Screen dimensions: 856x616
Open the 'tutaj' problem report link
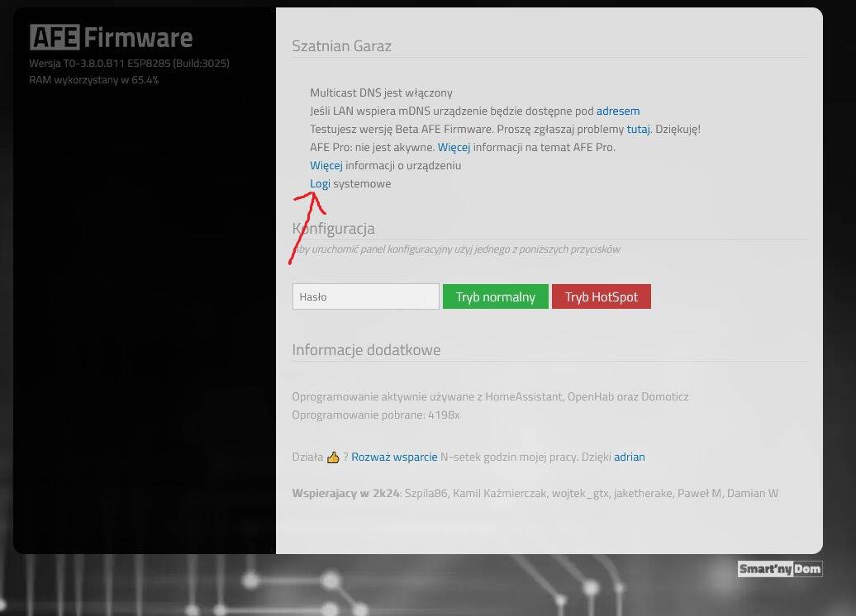point(638,129)
